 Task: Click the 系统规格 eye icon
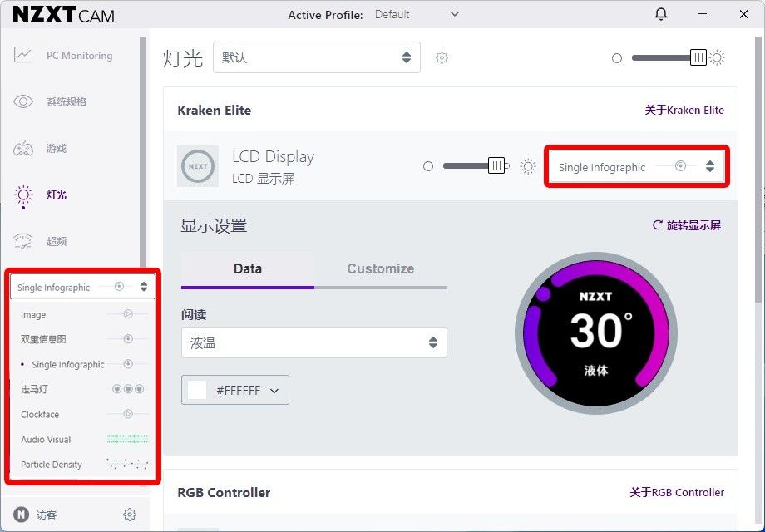(23, 101)
